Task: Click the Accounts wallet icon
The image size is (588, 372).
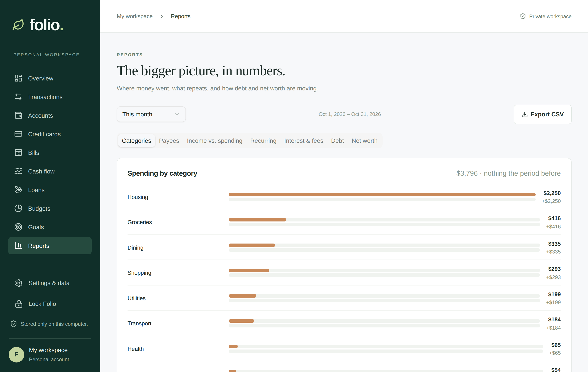Action: click(18, 115)
